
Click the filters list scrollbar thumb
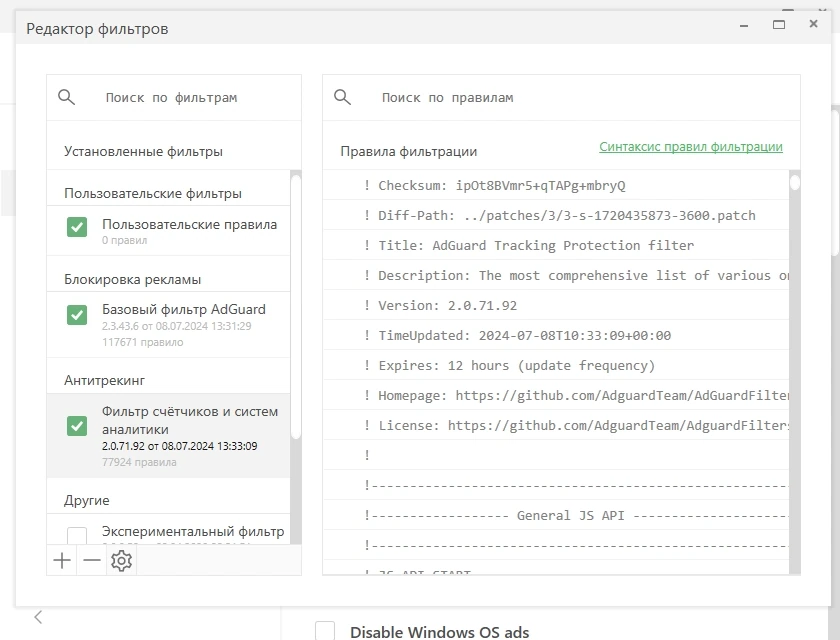(x=296, y=308)
